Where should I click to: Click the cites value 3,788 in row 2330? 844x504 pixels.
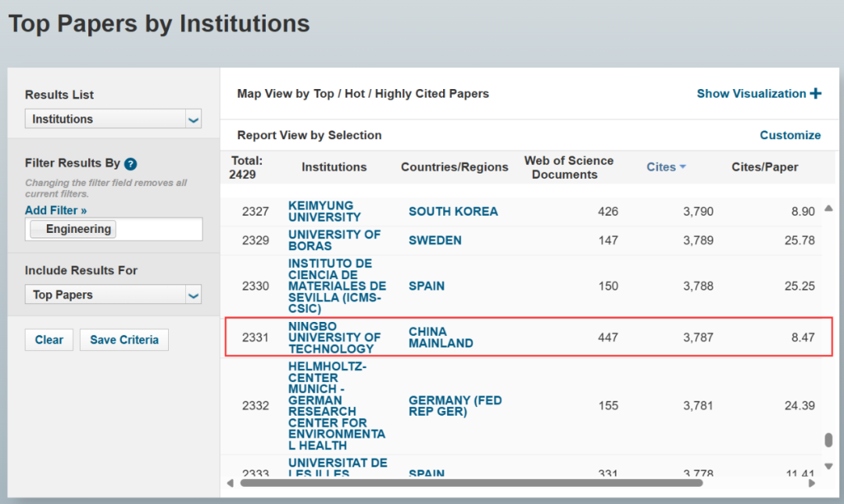pos(698,286)
